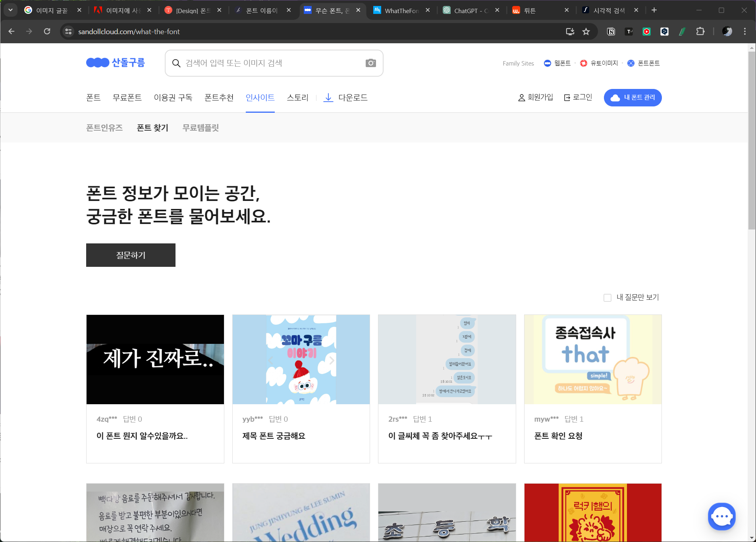Open the 유토이미지 family site link

[x=599, y=63]
